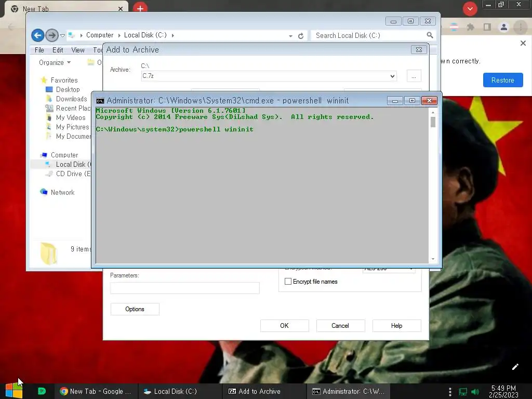Select Computer in the navigation tree
This screenshot has width=532, height=399.
coord(64,155)
